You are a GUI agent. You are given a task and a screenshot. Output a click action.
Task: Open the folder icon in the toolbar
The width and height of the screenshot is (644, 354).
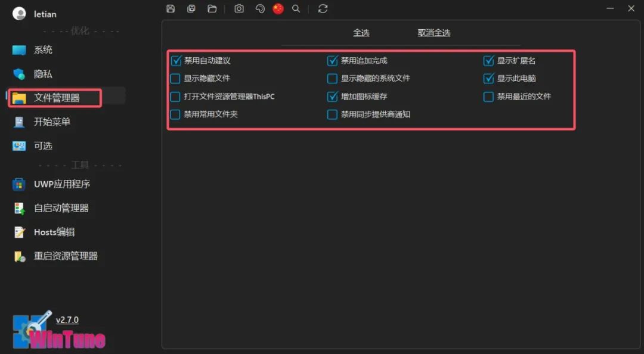(x=212, y=9)
